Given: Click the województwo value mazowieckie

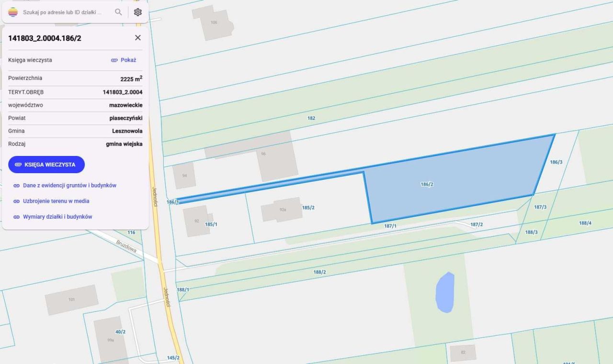Looking at the screenshot, I should 126,105.
